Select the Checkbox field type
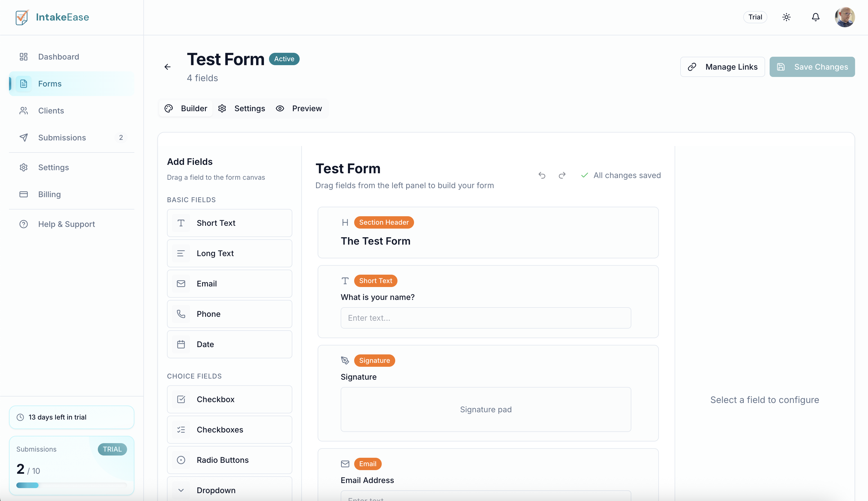This screenshot has width=868, height=501. 229,399
